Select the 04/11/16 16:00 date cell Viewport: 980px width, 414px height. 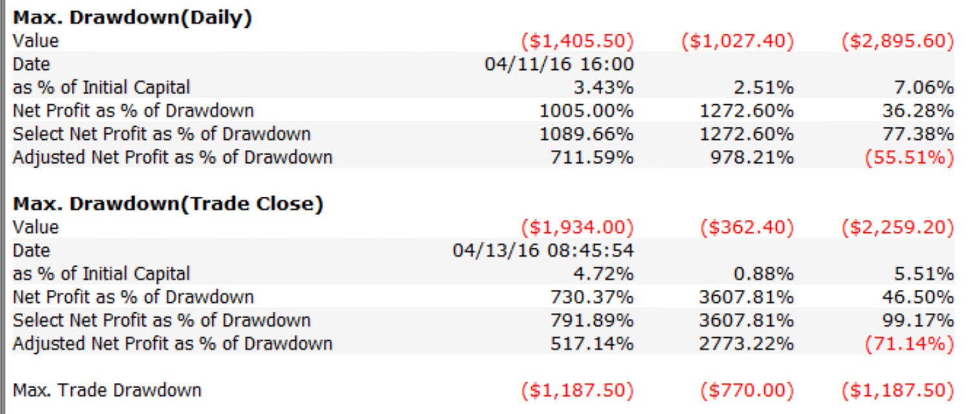click(559, 65)
